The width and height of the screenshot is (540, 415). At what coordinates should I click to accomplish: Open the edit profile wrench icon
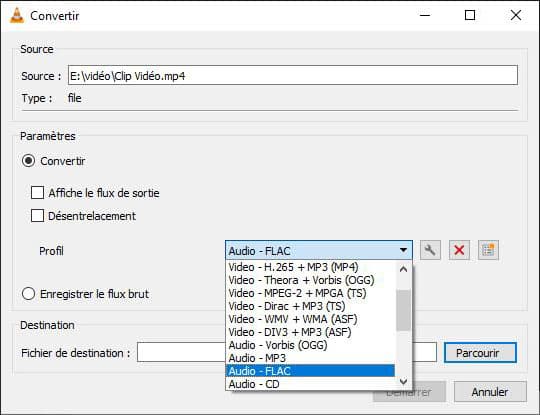(430, 250)
